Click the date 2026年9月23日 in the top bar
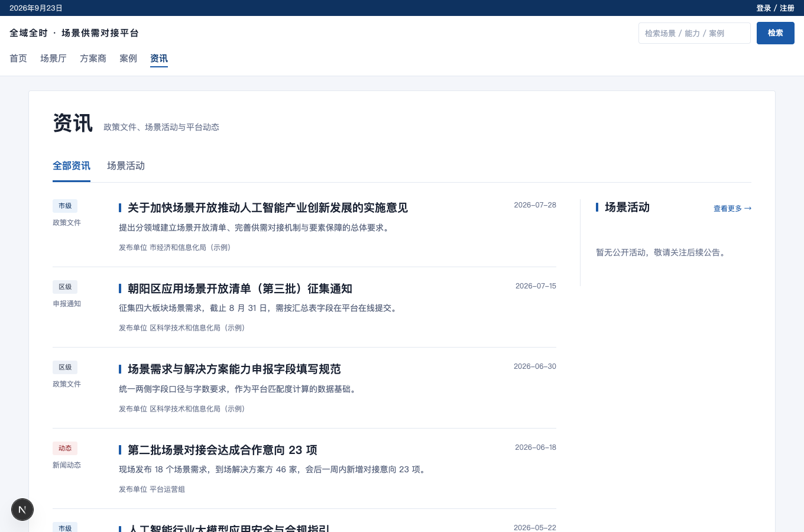The width and height of the screenshot is (804, 532). (36, 8)
